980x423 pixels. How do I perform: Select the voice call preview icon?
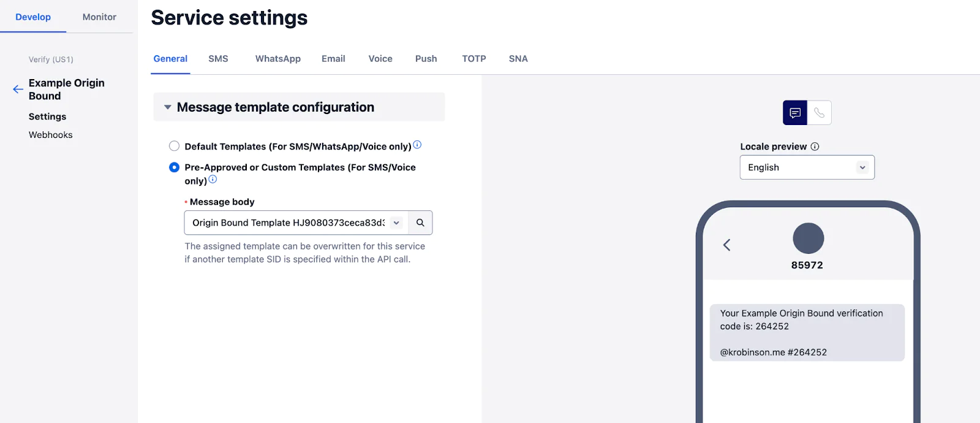820,113
